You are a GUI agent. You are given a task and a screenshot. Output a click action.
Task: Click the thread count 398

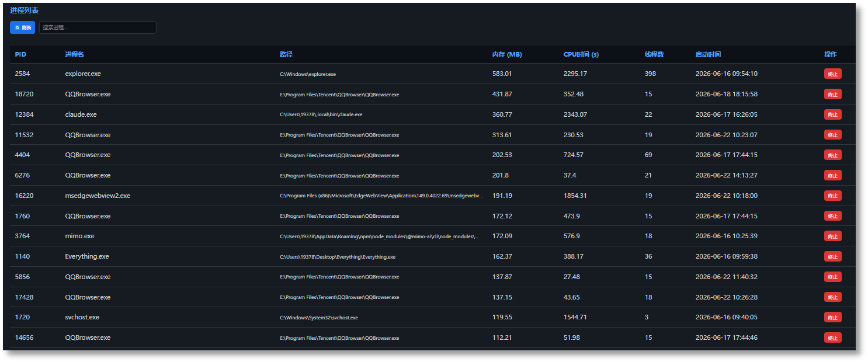click(650, 74)
